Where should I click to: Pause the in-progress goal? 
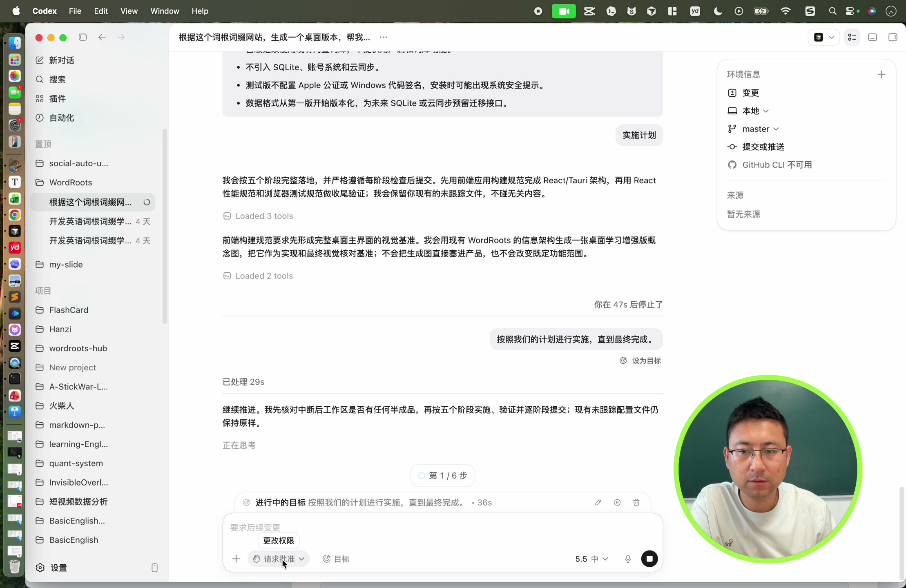[617, 503]
